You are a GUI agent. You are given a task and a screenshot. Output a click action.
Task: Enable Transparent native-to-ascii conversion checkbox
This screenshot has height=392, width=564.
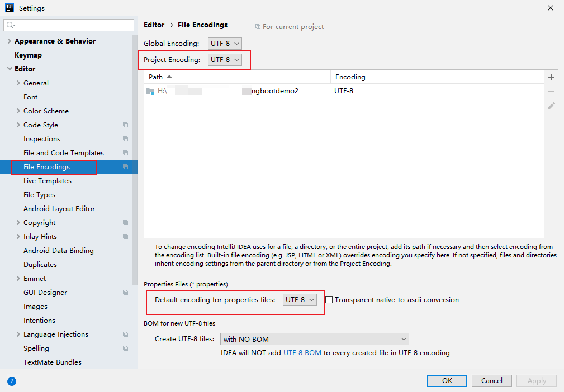(329, 300)
